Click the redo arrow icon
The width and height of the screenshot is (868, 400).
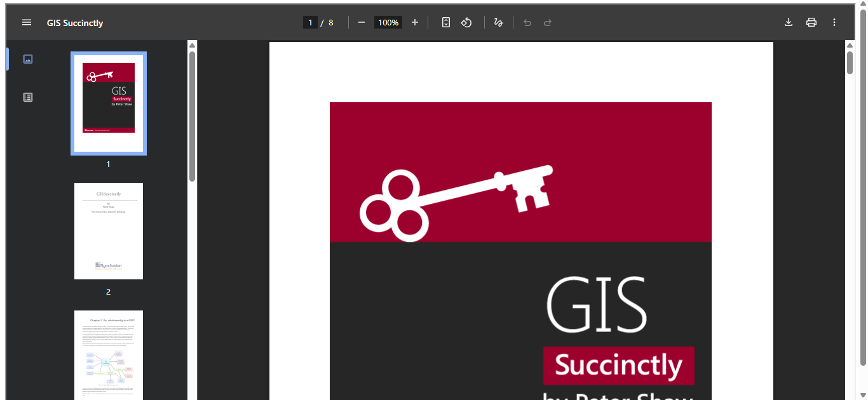pyautogui.click(x=548, y=22)
